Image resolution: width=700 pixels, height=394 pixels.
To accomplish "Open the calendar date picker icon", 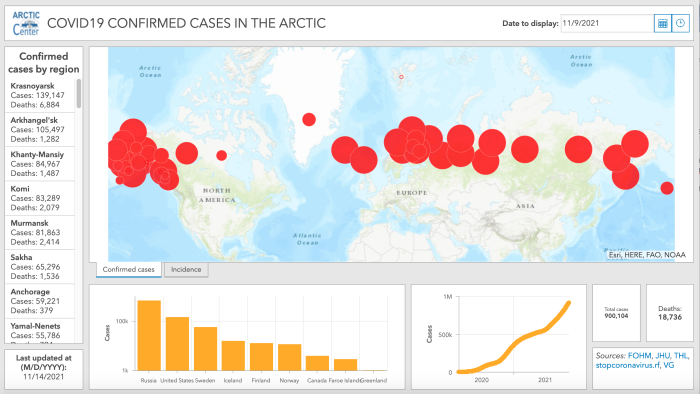I will point(663,23).
